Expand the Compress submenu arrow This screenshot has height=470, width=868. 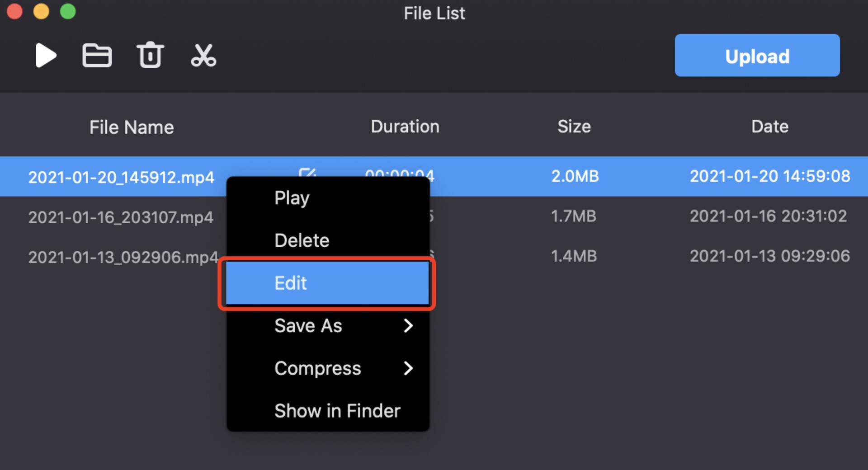coord(408,368)
